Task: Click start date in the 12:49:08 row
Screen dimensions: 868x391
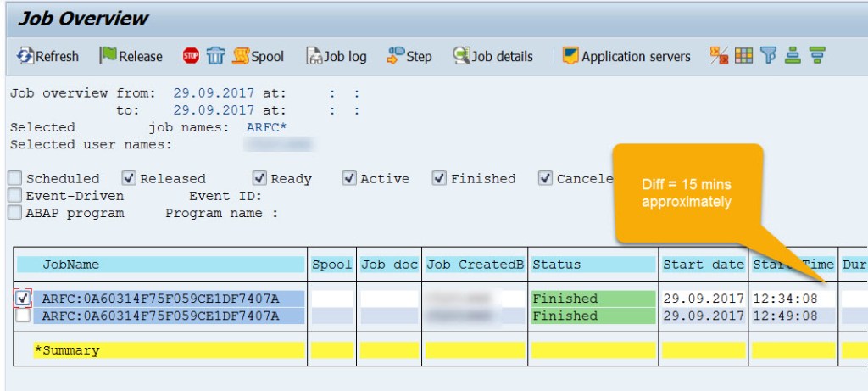Action: [x=704, y=316]
